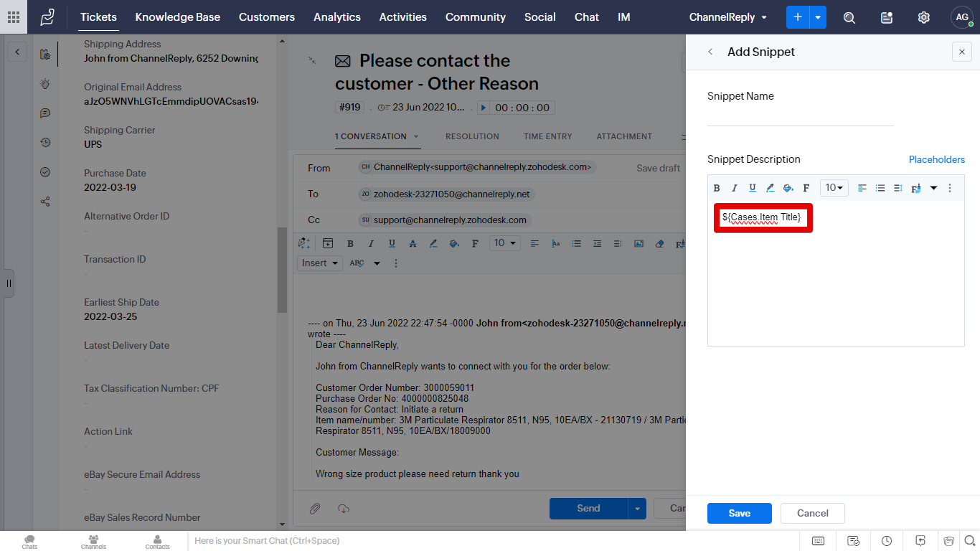Click the Smart Chat input bar
This screenshot has height=551, width=980.
492,541
